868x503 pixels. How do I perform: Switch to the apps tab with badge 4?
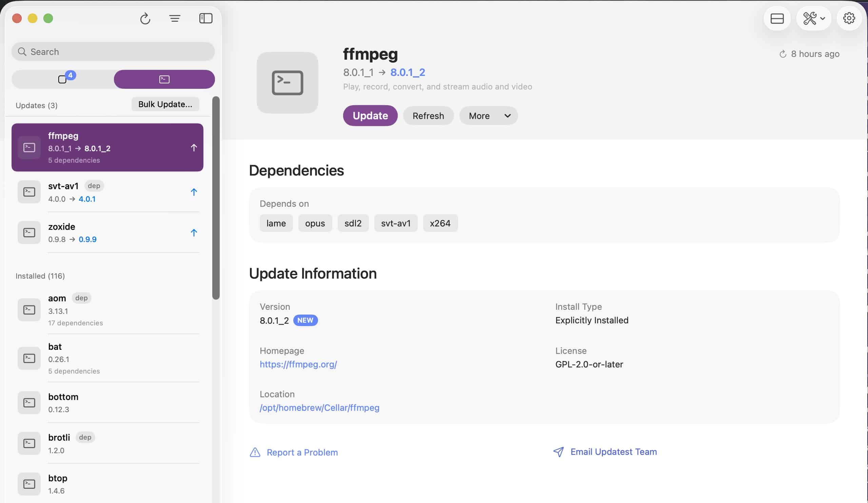point(63,79)
